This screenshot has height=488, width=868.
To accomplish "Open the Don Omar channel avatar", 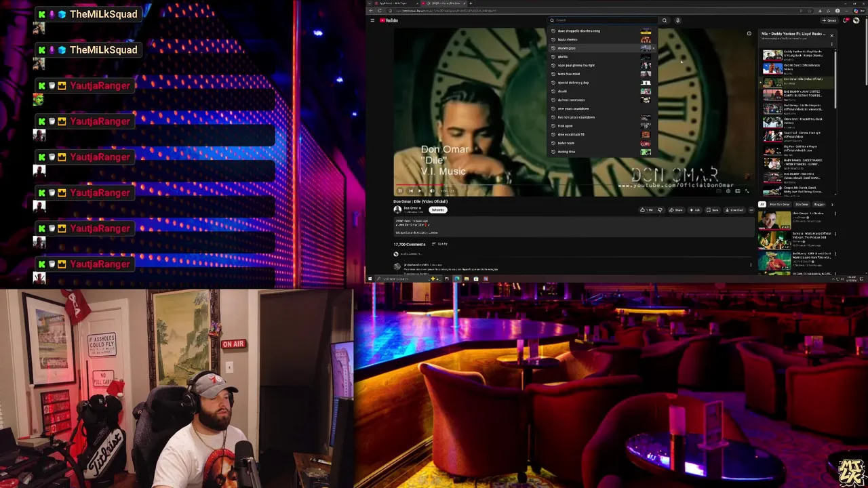I will [x=397, y=210].
